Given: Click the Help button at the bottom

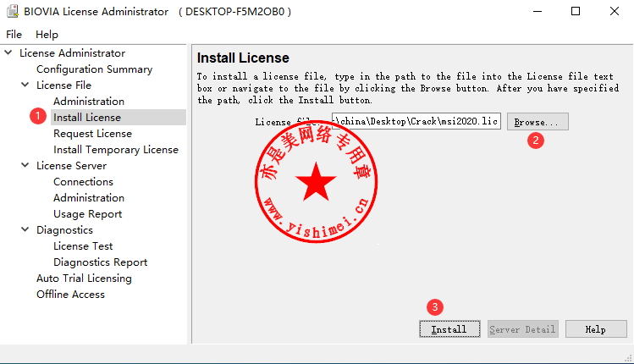Looking at the screenshot, I should pos(596,329).
